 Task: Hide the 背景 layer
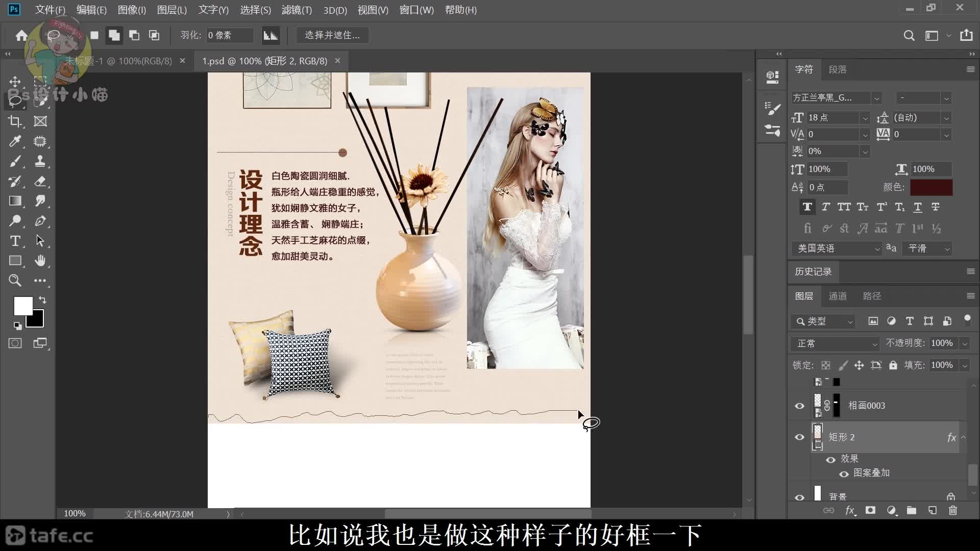[x=799, y=497]
